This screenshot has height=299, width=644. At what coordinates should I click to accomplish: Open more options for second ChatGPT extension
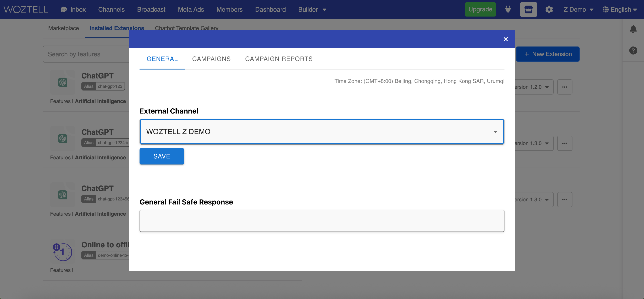(564, 143)
